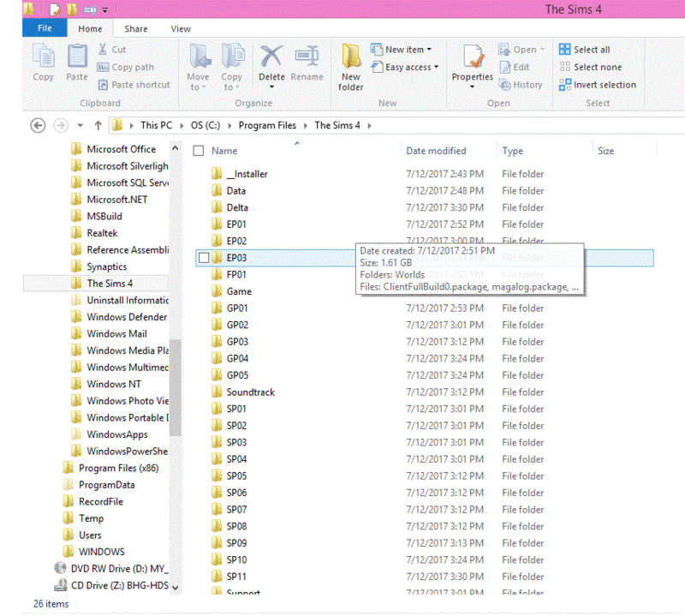Switch to the View ribbon tab
Viewport: 685px width, 616px height.
click(x=181, y=29)
